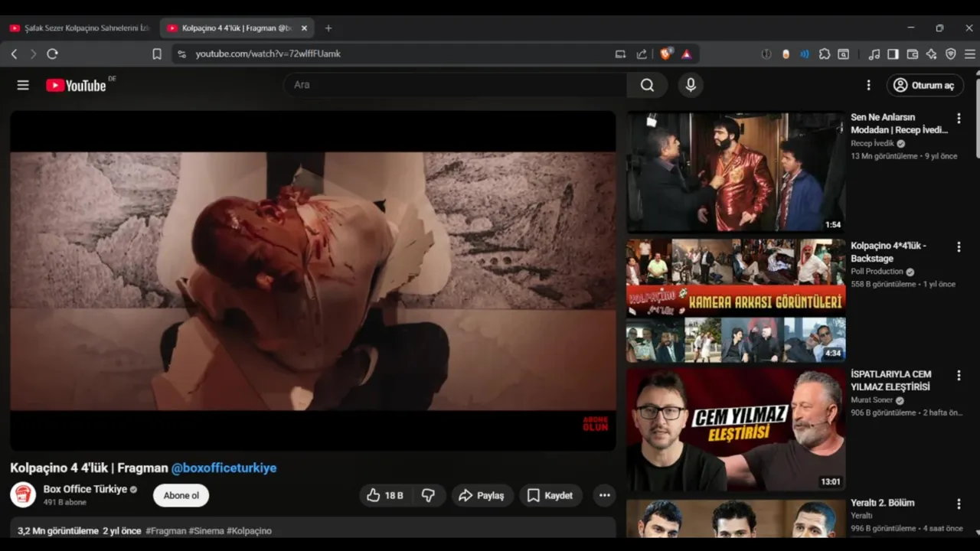Open the music playlist note icon
Image resolution: width=980 pixels, height=551 pixels.
pyautogui.click(x=874, y=54)
